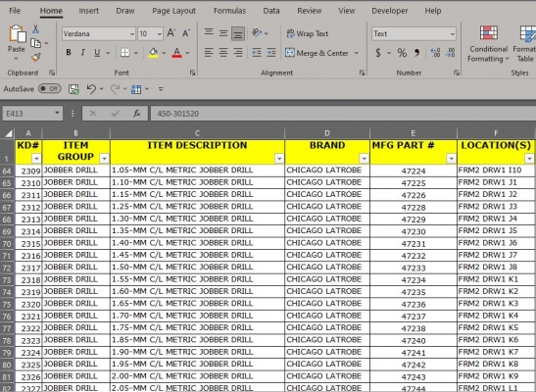Image resolution: width=536 pixels, height=392 pixels.
Task: Click the Save icon in Quick Access
Action: coord(73,89)
